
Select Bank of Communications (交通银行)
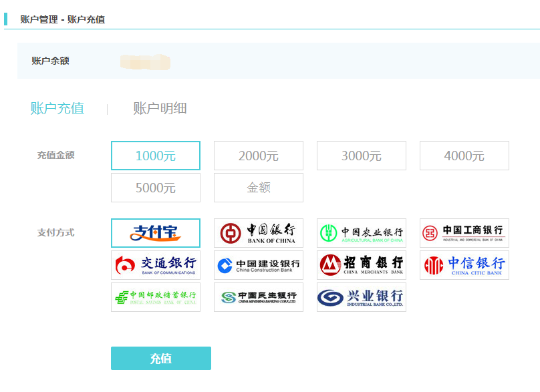coord(156,265)
